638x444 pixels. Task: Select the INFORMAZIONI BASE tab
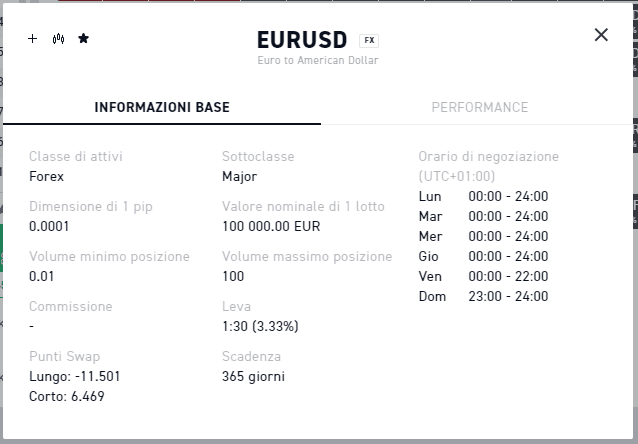[x=162, y=107]
